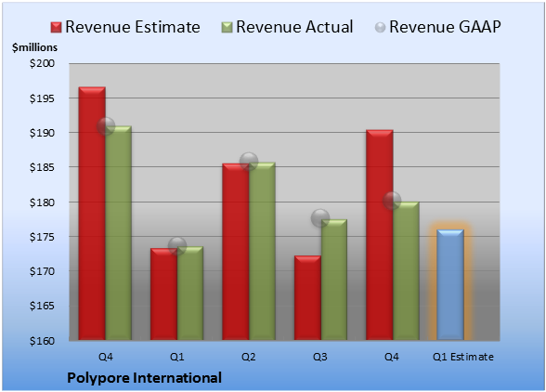Image resolution: width=546 pixels, height=392 pixels.
Task: Click the "Q1 Estimate" category label
Action: point(463,357)
